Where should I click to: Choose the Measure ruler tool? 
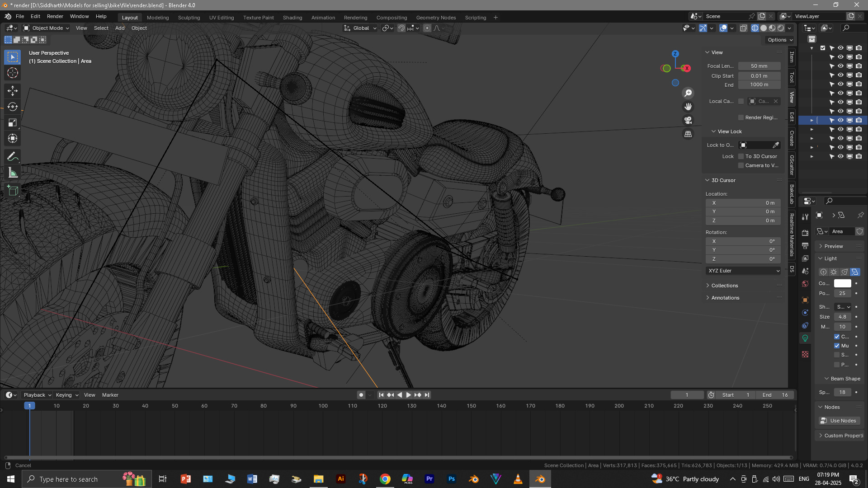pos(13,173)
